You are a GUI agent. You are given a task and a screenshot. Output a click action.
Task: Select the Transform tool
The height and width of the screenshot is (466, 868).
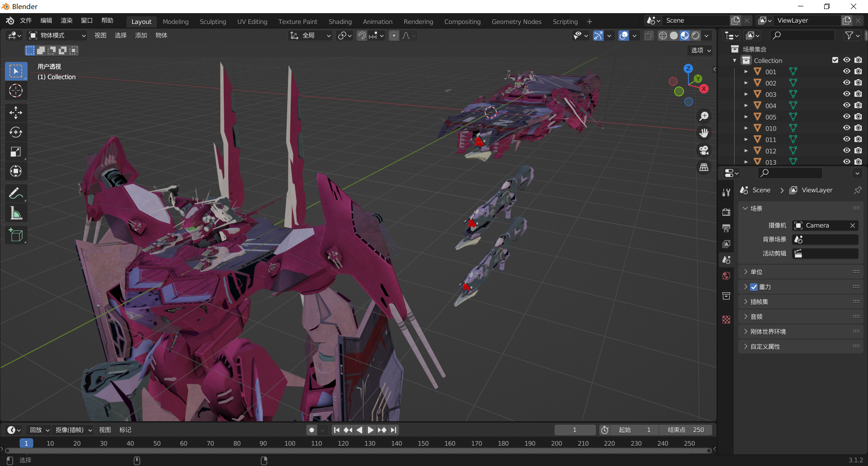click(x=16, y=171)
